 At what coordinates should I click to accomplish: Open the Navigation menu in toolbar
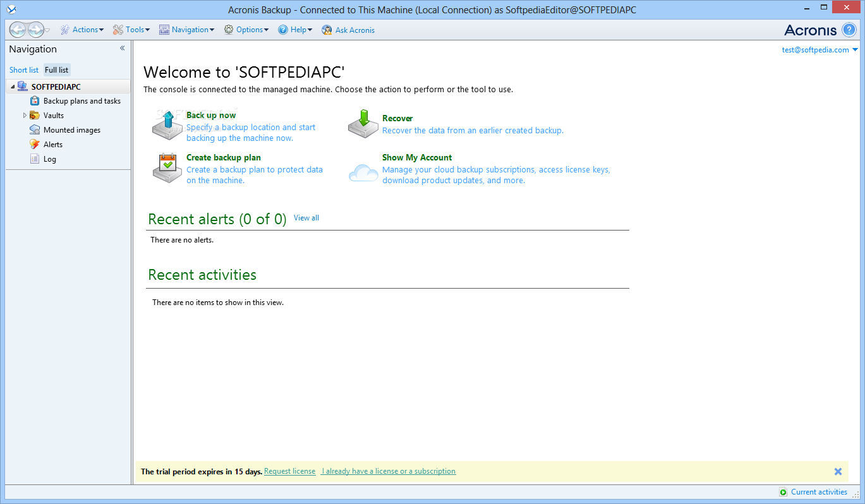(x=186, y=30)
